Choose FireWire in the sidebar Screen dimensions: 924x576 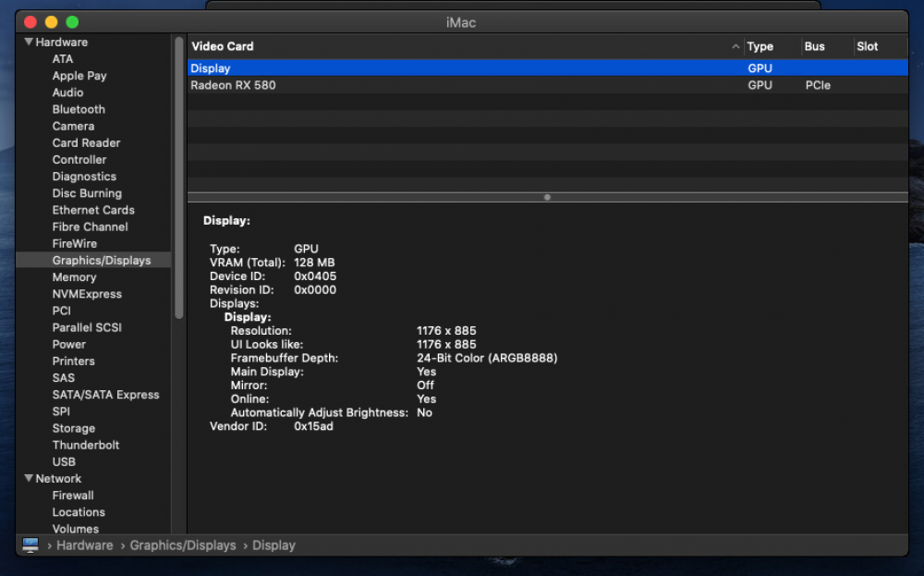(x=74, y=243)
